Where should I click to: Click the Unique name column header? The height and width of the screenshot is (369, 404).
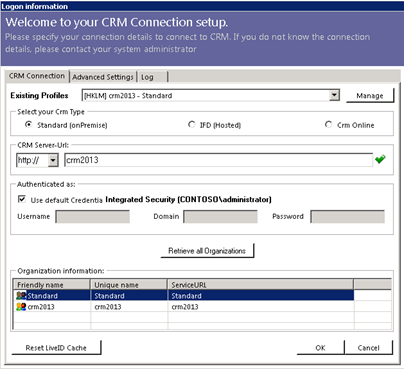(129, 284)
